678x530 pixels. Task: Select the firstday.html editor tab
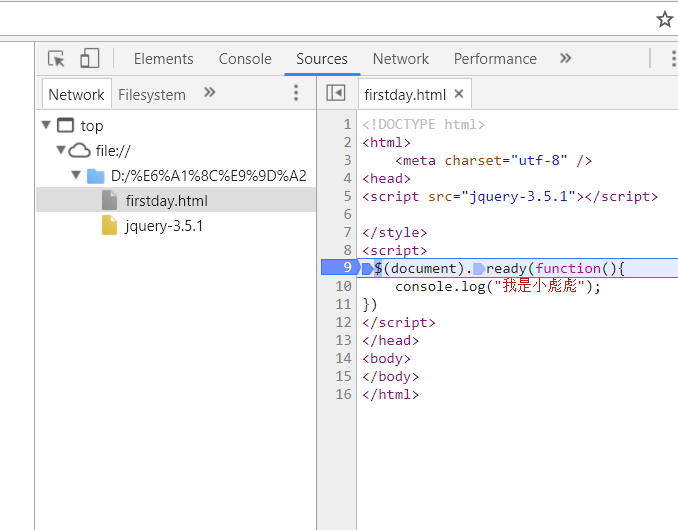click(405, 95)
